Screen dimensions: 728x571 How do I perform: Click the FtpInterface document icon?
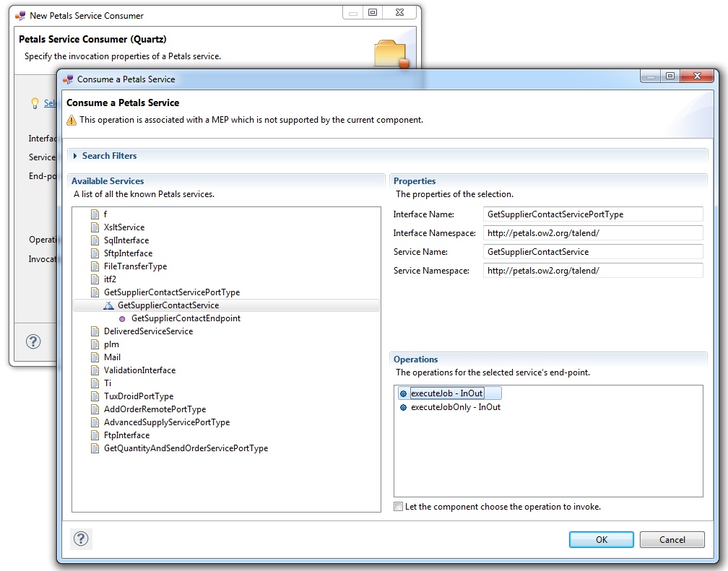coord(95,435)
